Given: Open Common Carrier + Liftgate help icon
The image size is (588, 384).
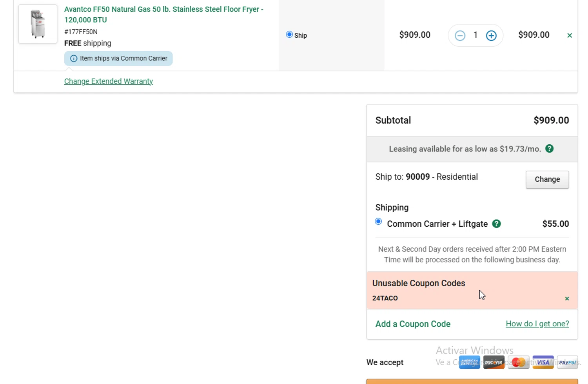Looking at the screenshot, I should 496,224.
